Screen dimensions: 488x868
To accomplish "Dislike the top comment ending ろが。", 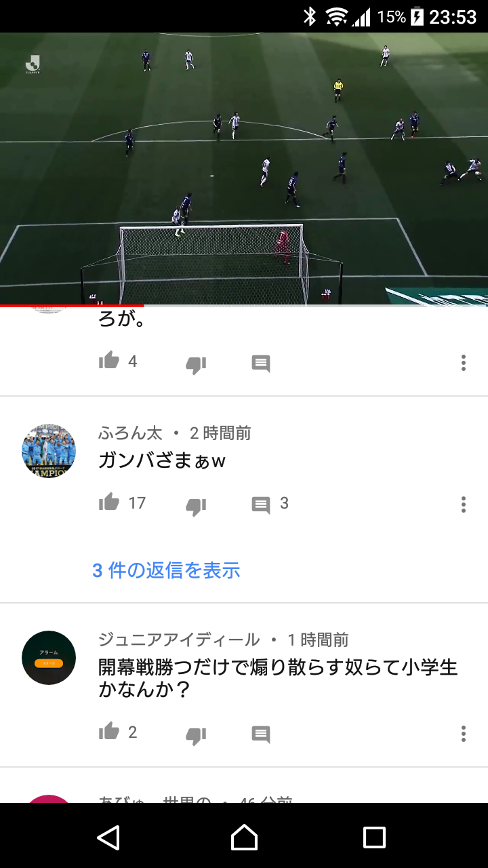I will click(x=196, y=365).
